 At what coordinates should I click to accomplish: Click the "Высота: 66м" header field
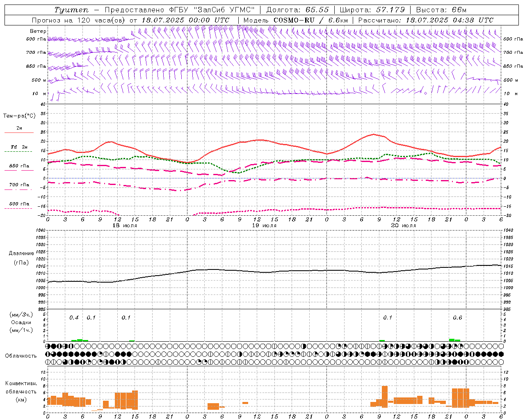441,10
